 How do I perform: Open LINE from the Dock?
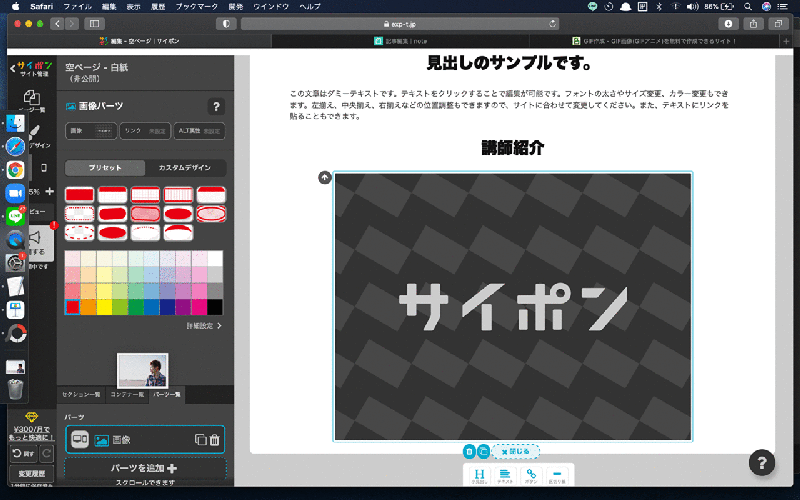tap(15, 216)
